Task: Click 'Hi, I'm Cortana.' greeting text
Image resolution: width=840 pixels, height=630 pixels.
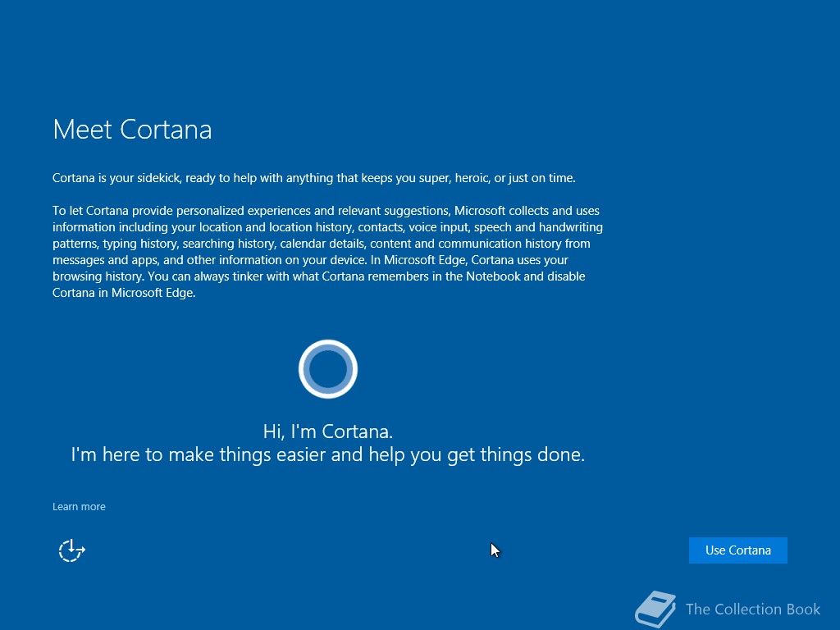Action: (x=328, y=431)
